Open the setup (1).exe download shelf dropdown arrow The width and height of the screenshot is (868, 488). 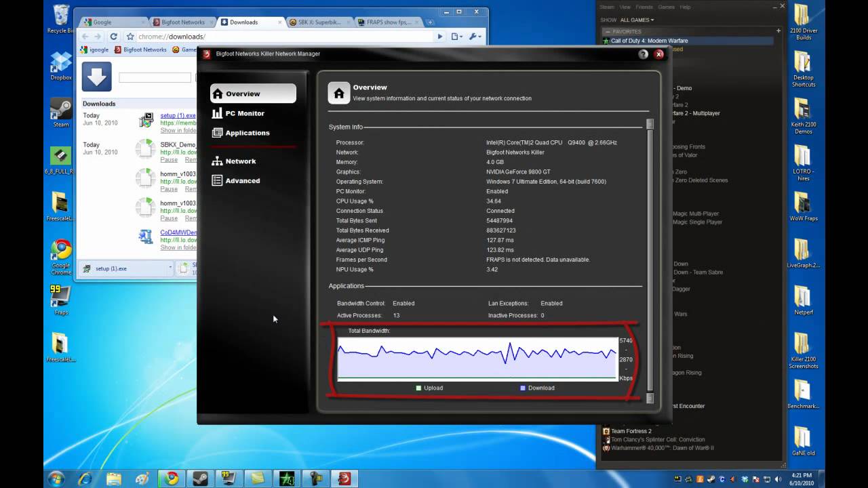(170, 268)
